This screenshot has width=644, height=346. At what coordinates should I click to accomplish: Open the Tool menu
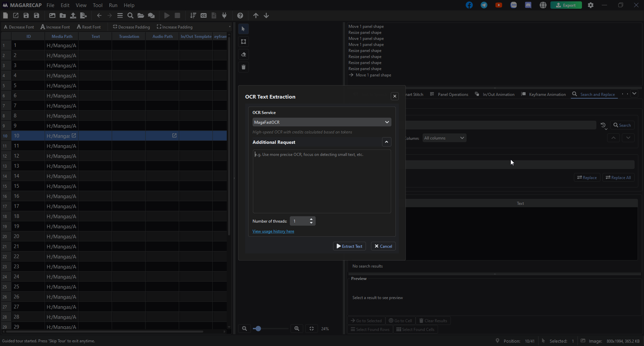coord(98,5)
